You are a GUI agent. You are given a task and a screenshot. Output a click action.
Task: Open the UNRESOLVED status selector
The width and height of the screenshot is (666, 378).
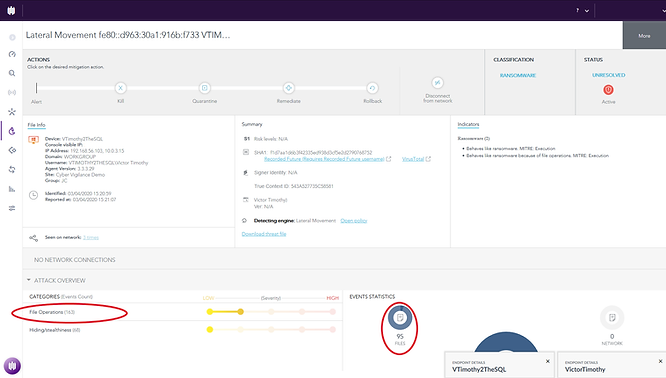coord(609,75)
